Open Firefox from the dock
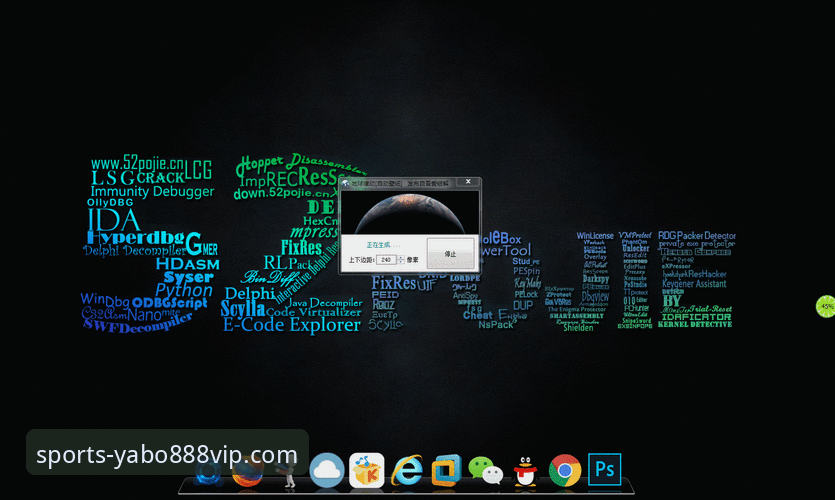The image size is (835, 500). pos(248,471)
